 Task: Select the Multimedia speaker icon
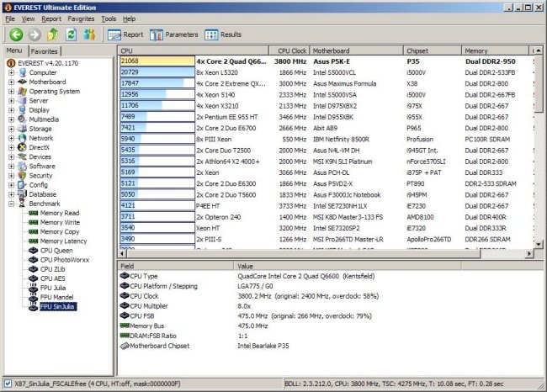coord(23,119)
